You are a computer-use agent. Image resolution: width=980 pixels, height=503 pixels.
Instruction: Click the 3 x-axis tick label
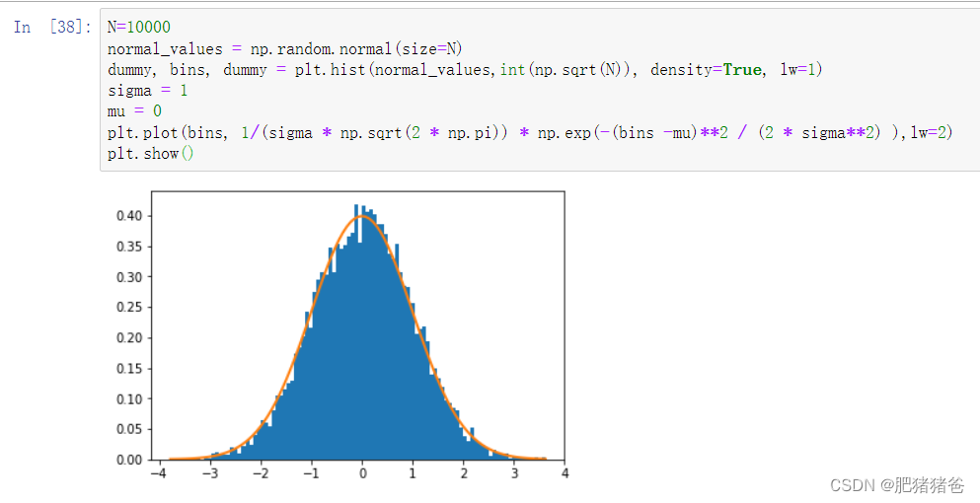click(514, 473)
